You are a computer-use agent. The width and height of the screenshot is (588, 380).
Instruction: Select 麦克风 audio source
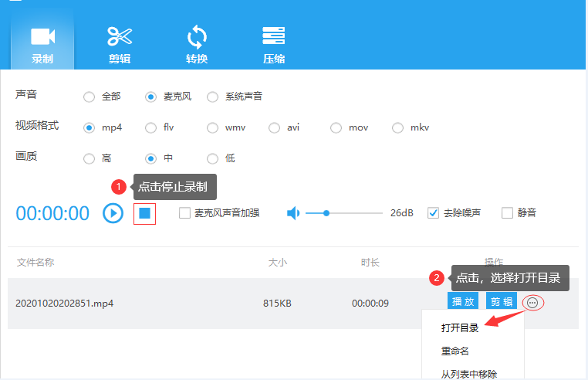pyautogui.click(x=150, y=97)
